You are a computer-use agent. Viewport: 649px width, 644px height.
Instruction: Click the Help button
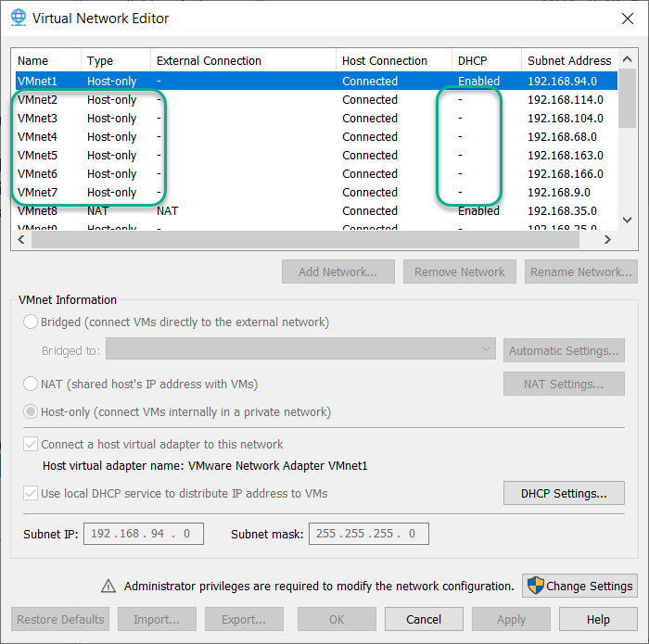(x=598, y=619)
